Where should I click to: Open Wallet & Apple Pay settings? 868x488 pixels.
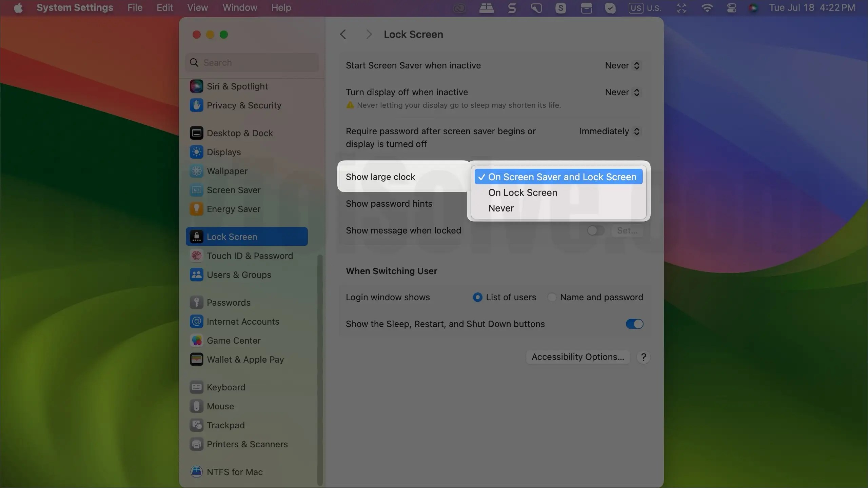click(x=245, y=359)
